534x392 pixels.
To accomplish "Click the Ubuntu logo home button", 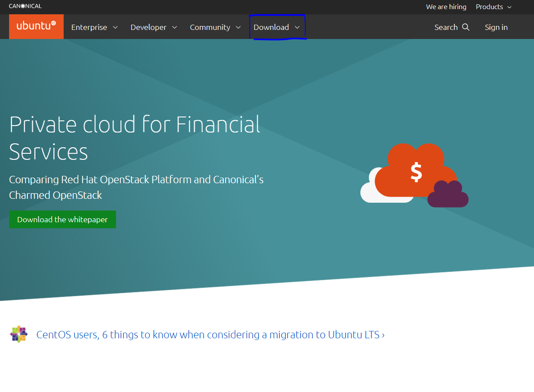I will (x=36, y=26).
